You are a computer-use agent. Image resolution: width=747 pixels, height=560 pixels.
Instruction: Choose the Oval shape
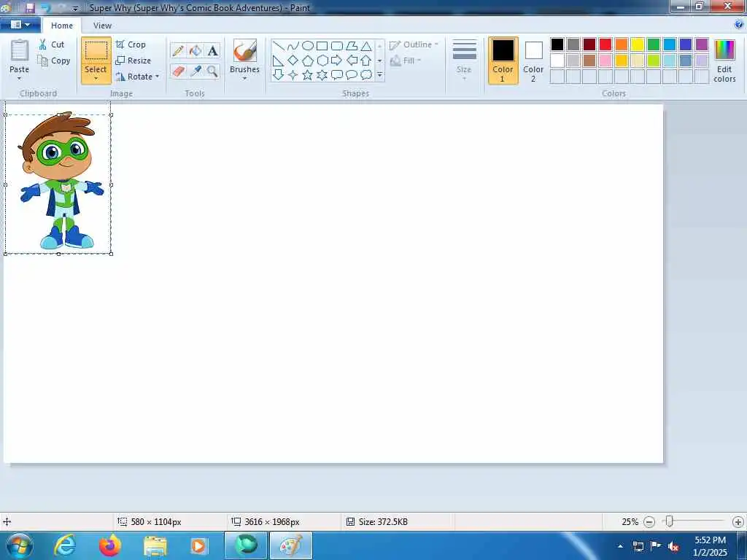click(308, 46)
